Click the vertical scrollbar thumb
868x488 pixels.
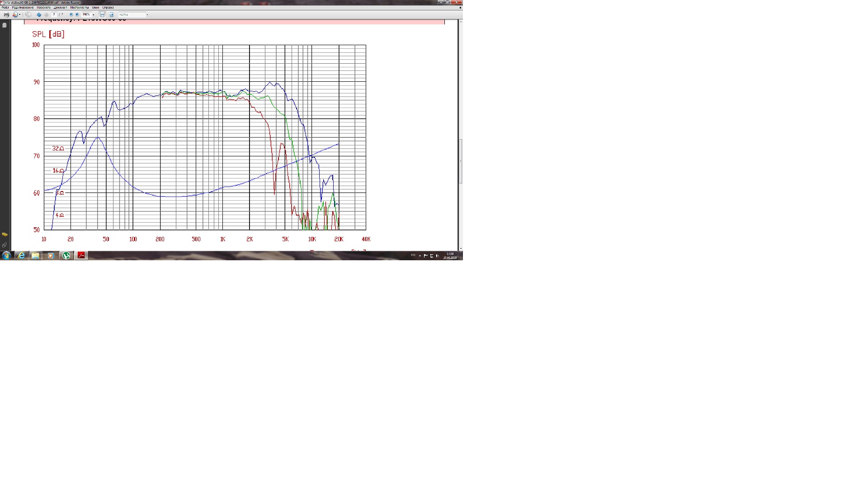(x=461, y=160)
